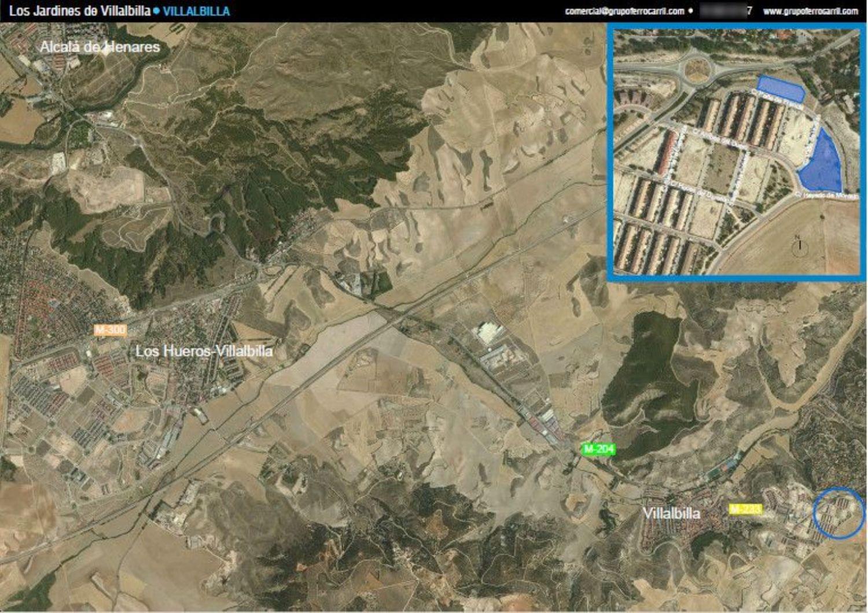Click the white industrial building near map center
The width and height of the screenshot is (868, 613).
(x=489, y=334)
